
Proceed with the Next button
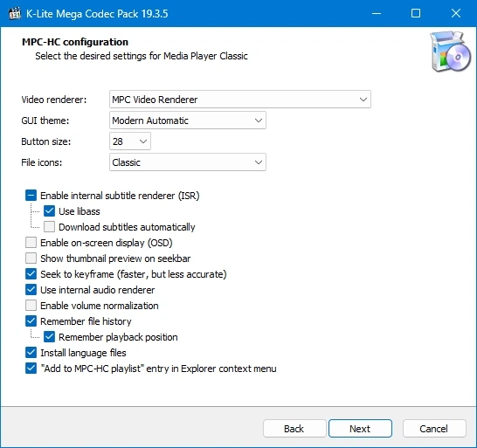point(360,429)
